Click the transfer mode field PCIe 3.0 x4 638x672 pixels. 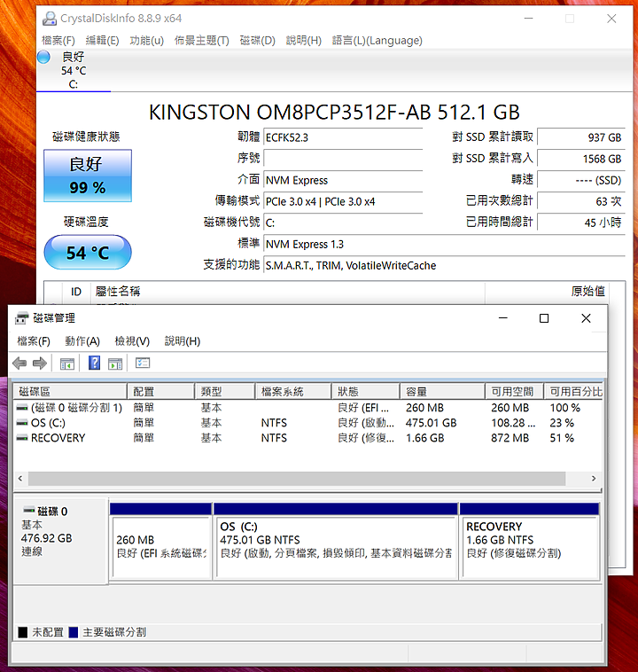[x=343, y=201]
